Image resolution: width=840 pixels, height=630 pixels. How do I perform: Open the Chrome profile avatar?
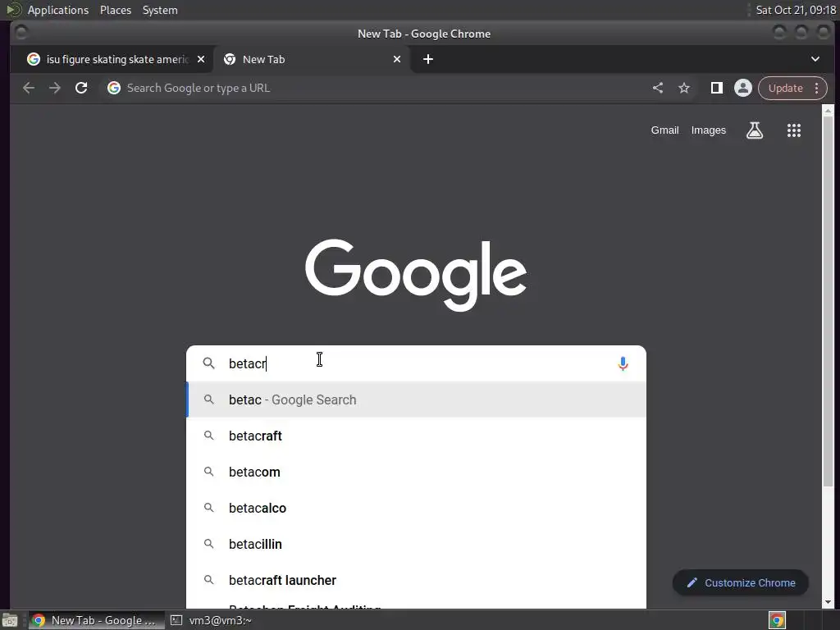click(743, 88)
